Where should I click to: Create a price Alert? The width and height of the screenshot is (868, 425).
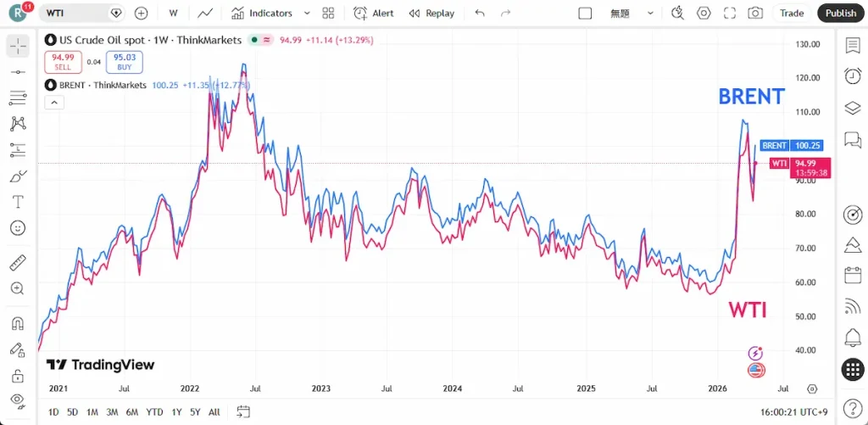(374, 14)
